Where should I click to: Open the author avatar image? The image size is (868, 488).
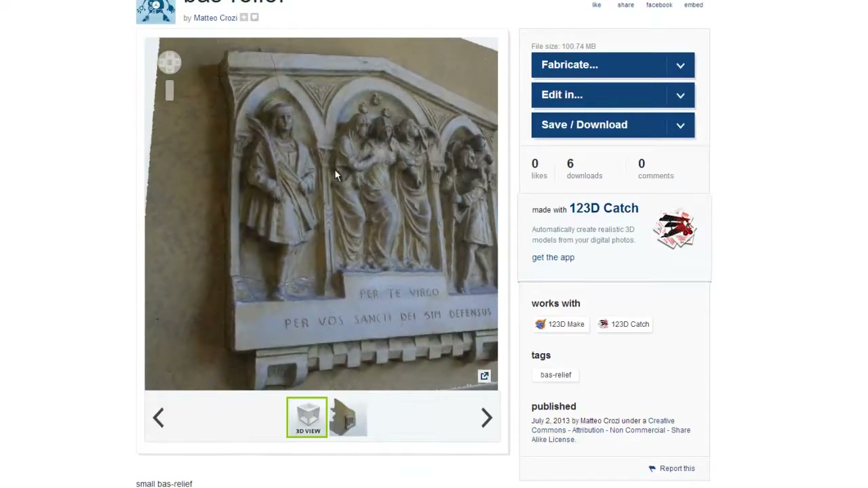click(x=156, y=12)
